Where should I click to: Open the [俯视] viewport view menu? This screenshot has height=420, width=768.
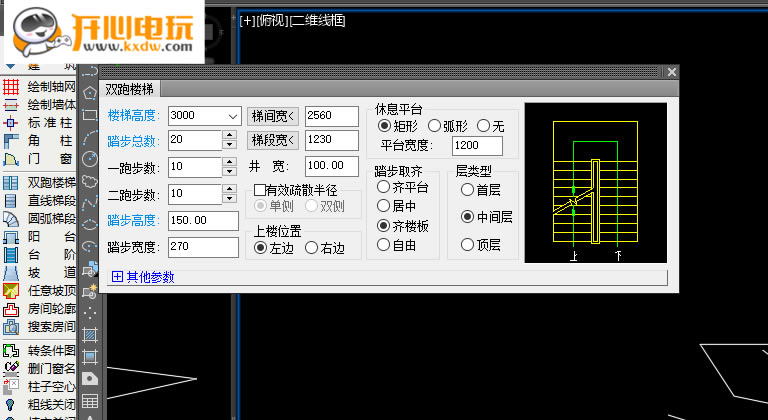[271, 19]
